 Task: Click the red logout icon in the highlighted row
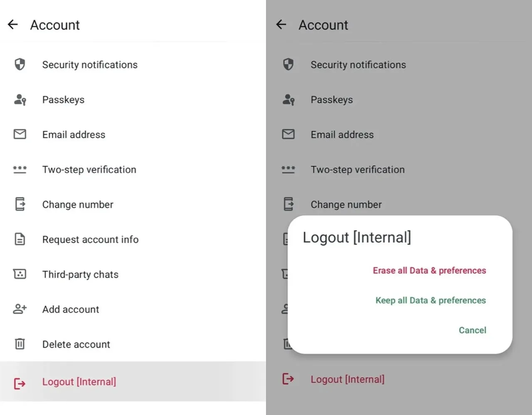pos(20,383)
